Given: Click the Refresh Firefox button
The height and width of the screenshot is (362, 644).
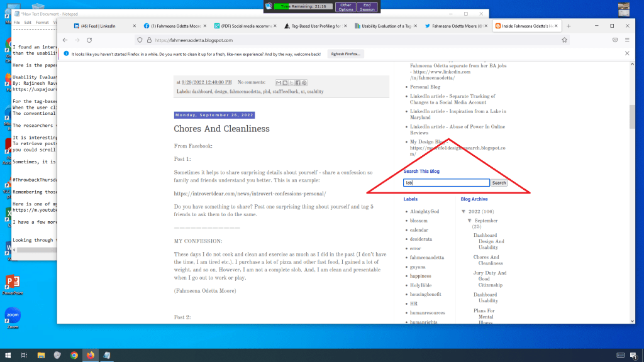Looking at the screenshot, I should click(345, 54).
